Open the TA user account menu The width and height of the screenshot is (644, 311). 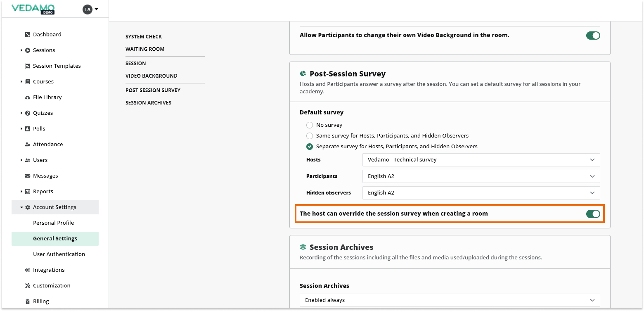click(x=90, y=9)
